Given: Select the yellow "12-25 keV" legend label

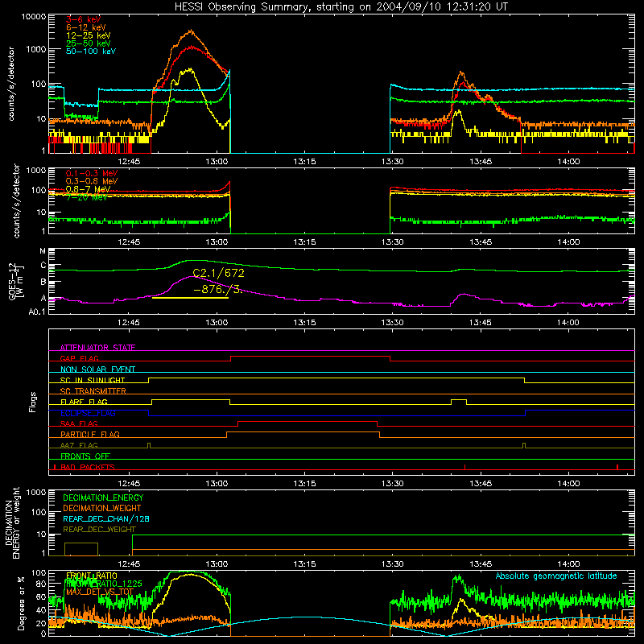Looking at the screenshot, I should click(89, 35).
